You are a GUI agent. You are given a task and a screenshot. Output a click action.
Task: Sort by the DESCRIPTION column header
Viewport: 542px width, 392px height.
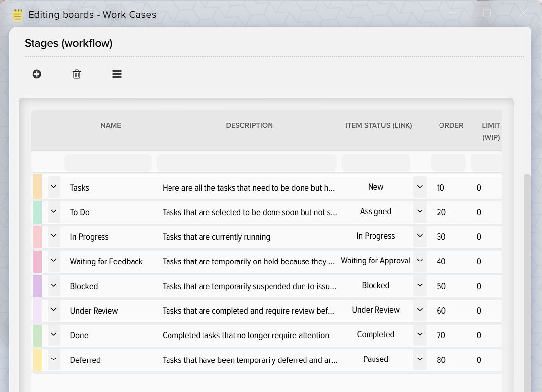coord(249,126)
